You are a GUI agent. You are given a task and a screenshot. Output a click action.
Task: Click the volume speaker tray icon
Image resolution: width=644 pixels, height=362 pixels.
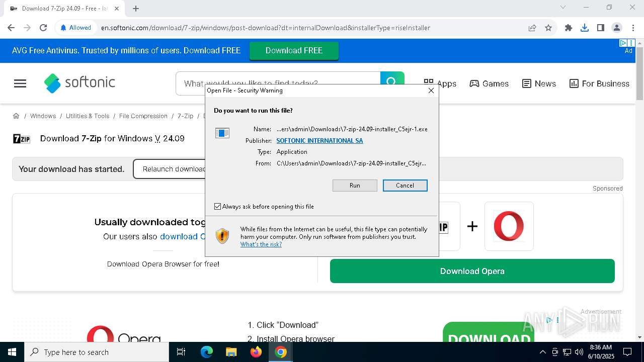pyautogui.click(x=579, y=352)
